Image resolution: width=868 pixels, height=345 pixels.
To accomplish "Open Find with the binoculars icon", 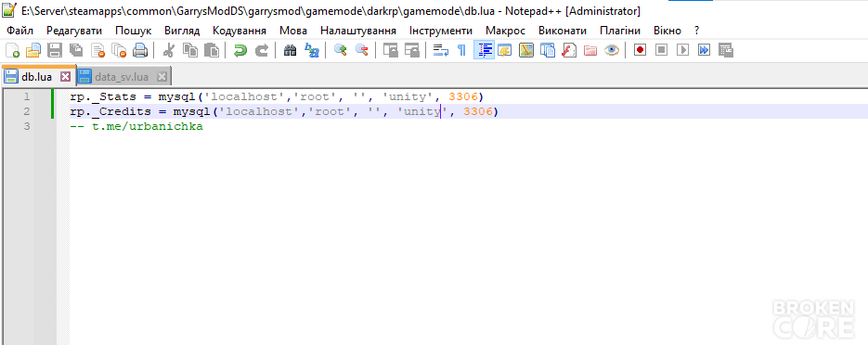I will 290,51.
